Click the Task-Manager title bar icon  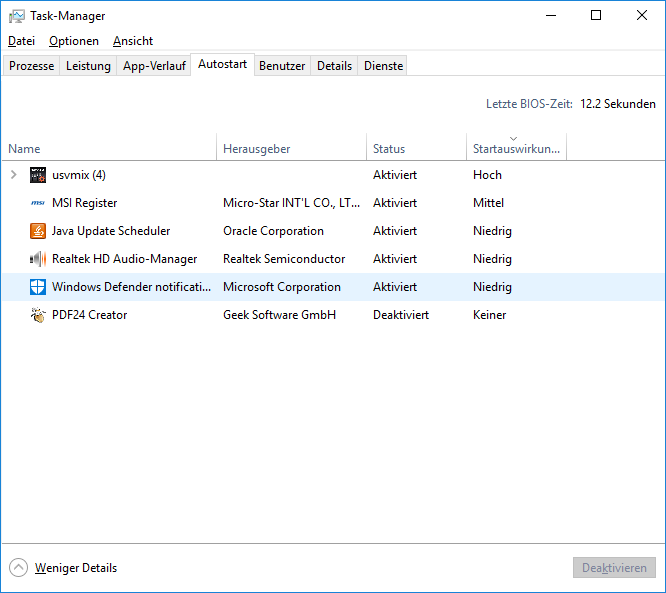(x=17, y=16)
